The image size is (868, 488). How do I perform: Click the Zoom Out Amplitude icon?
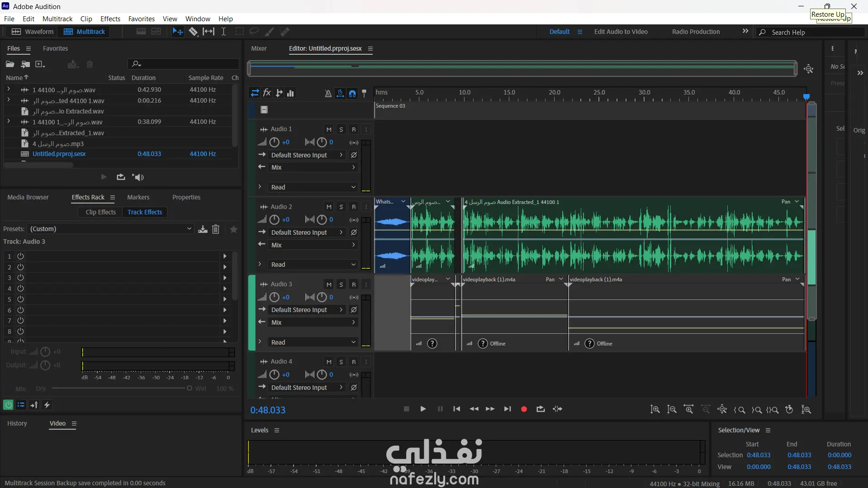[672, 409]
